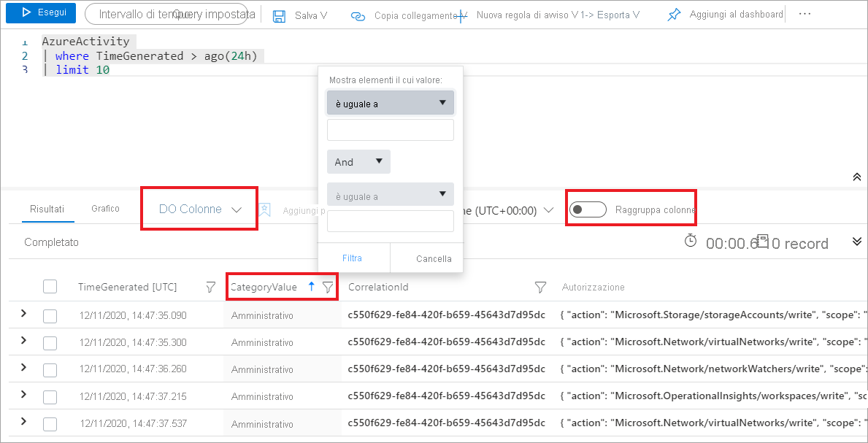Check the first result row checkbox
The width and height of the screenshot is (868, 443).
pos(50,314)
